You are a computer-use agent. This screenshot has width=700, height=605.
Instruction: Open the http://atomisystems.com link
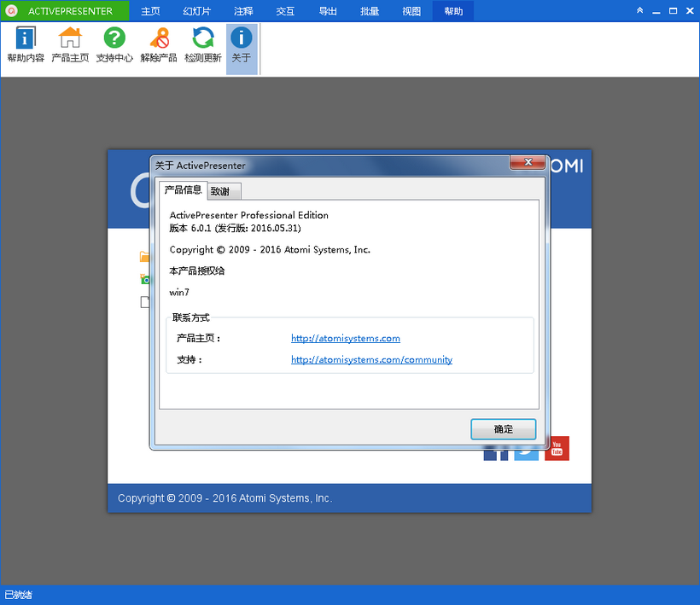click(346, 338)
